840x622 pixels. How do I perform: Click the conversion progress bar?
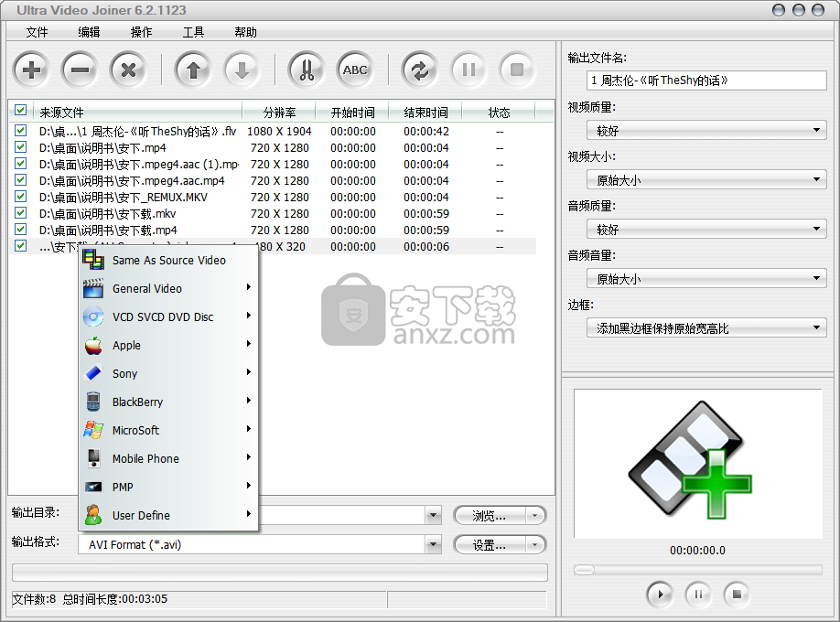[x=280, y=573]
